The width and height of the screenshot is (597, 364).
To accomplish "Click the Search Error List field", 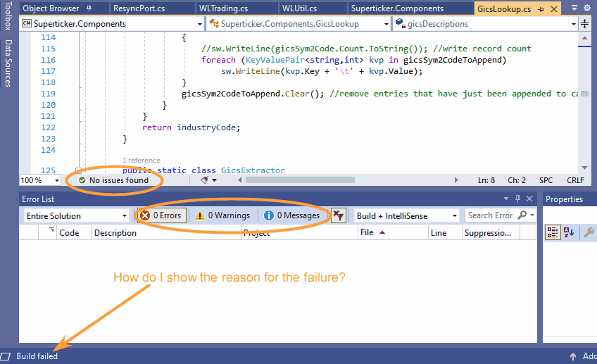I will (491, 215).
